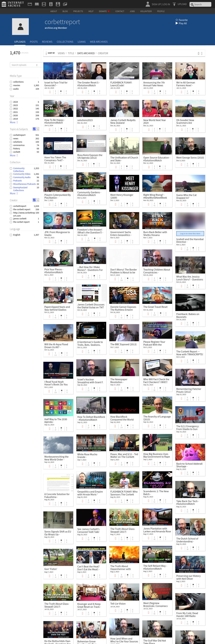This screenshot has width=215, height=644.
Task: Check the 'james corbett' creator filter
Action: pos(11,219)
